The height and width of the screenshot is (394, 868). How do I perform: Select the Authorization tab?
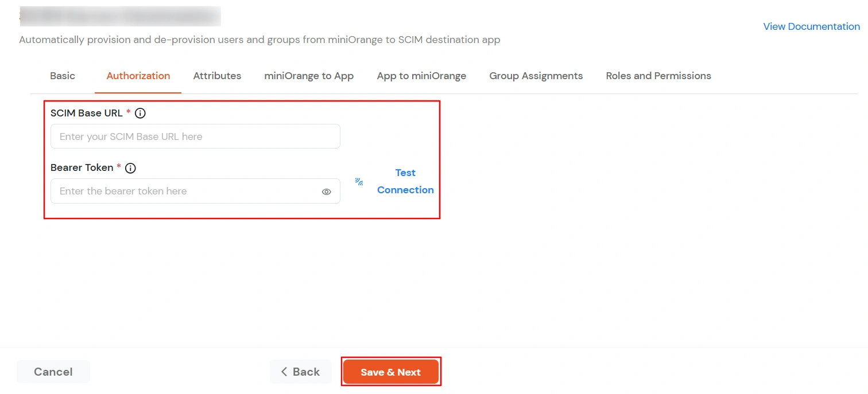(x=138, y=76)
